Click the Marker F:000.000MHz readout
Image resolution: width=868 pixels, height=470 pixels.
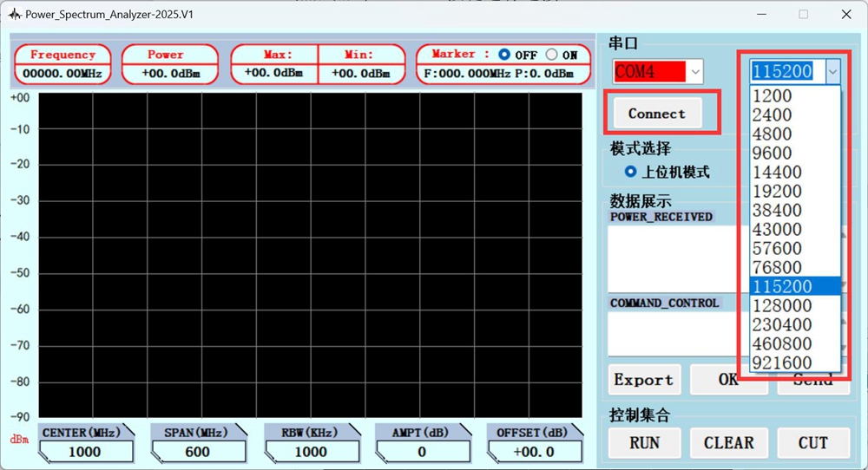pos(467,74)
